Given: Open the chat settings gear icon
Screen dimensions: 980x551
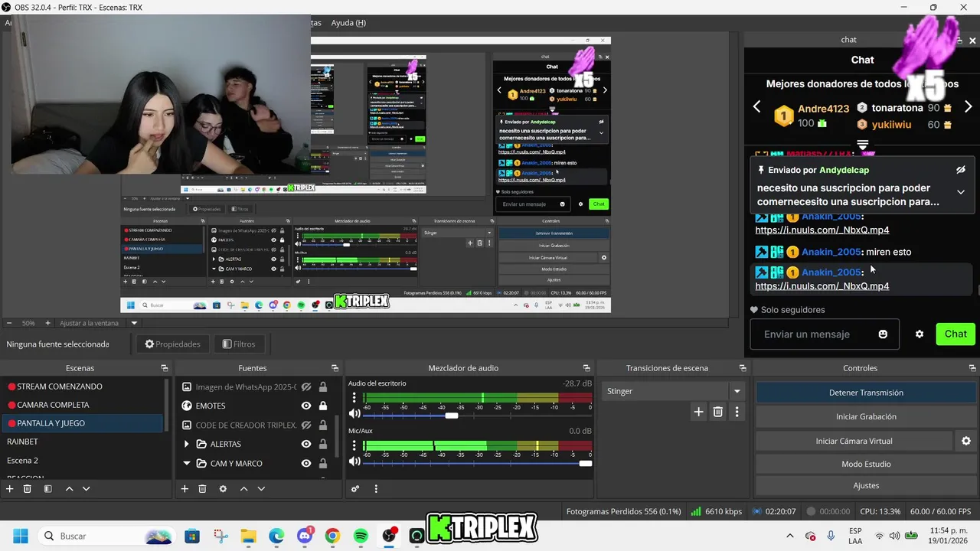Looking at the screenshot, I should click(920, 334).
